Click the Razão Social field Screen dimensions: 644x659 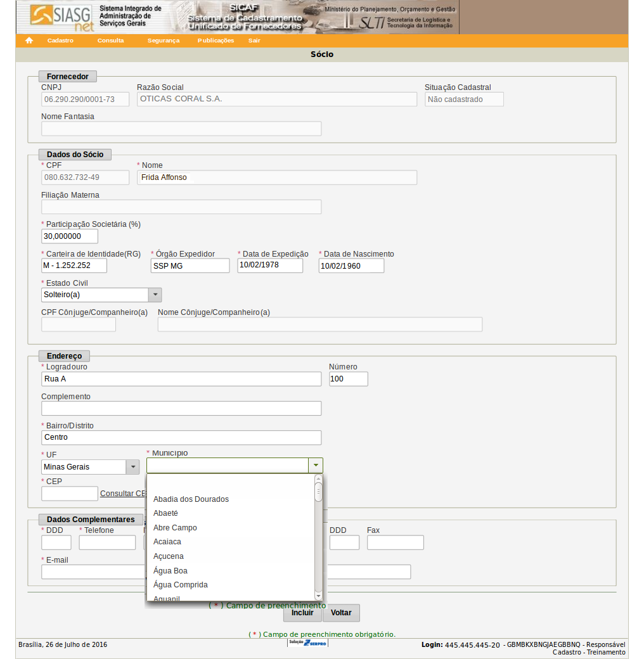[277, 99]
